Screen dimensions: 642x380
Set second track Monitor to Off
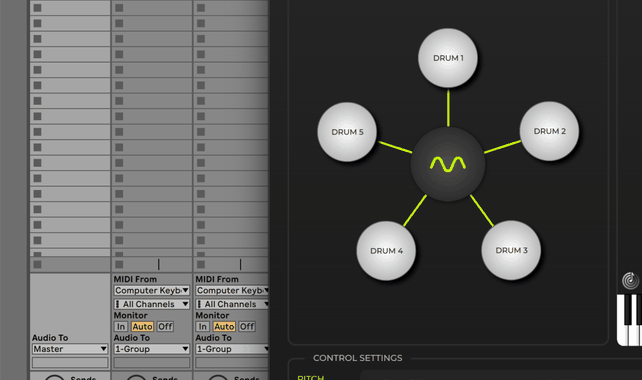coord(165,326)
